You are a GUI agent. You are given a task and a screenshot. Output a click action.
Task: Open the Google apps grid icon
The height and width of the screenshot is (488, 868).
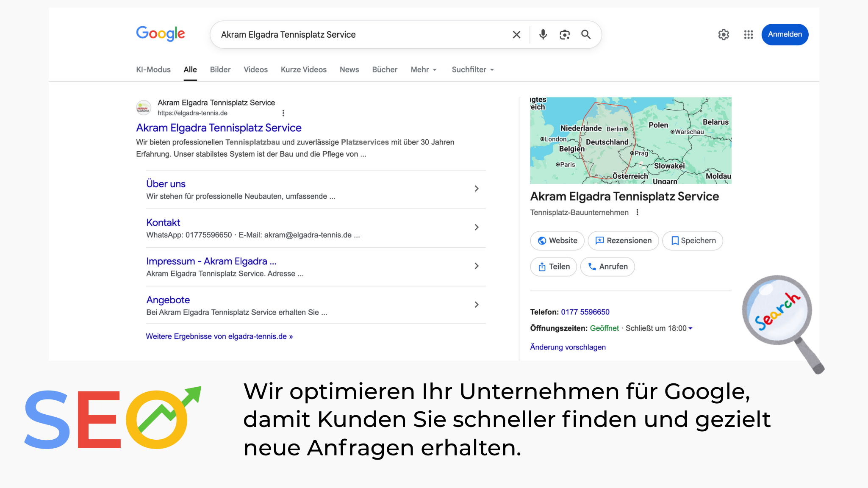tap(748, 35)
